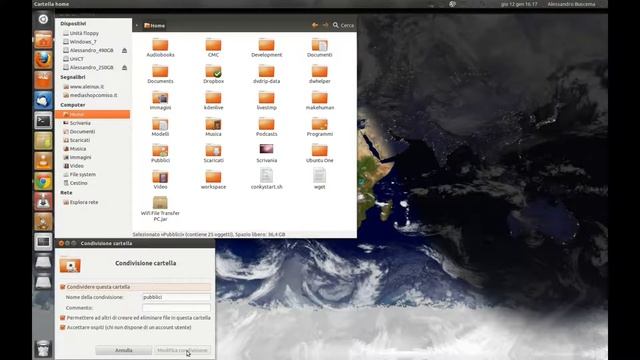Open the CMC folder
The image size is (640, 360).
click(x=213, y=48)
